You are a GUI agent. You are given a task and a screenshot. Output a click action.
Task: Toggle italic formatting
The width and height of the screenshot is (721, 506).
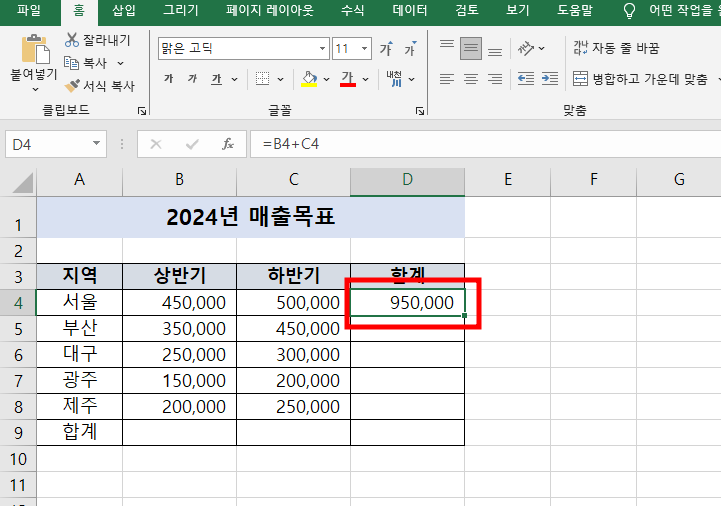pos(192,79)
